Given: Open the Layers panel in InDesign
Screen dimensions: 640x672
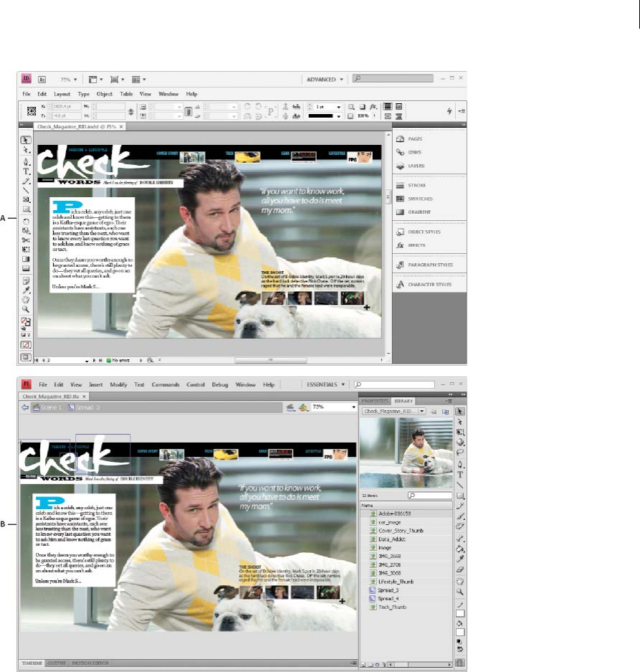Looking at the screenshot, I should (411, 166).
